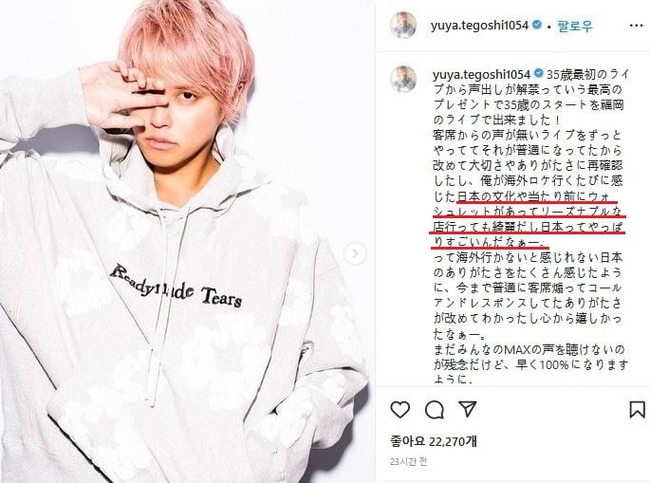
Task: Click the red-underlined caption text
Action: click(x=527, y=220)
